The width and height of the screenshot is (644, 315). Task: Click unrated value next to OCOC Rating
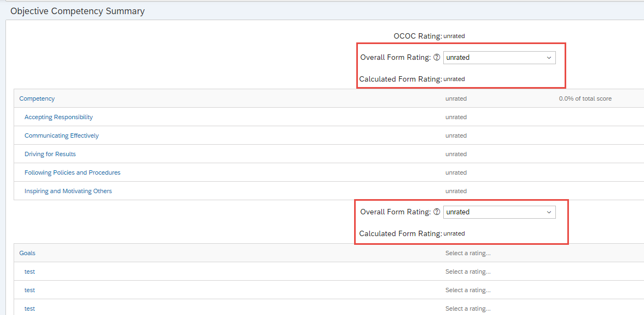click(x=454, y=36)
